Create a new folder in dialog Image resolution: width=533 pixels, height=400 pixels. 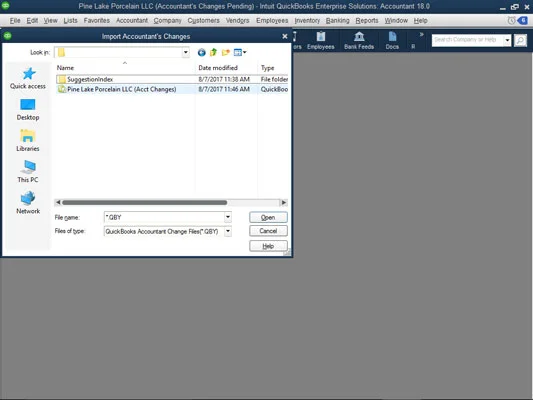tap(225, 52)
